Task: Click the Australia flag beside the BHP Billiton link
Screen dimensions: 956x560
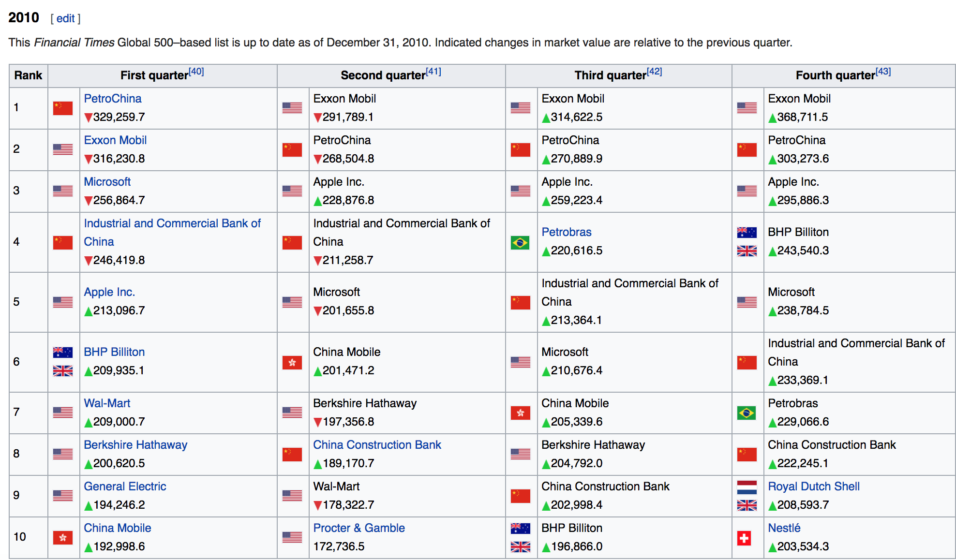Action: (62, 353)
